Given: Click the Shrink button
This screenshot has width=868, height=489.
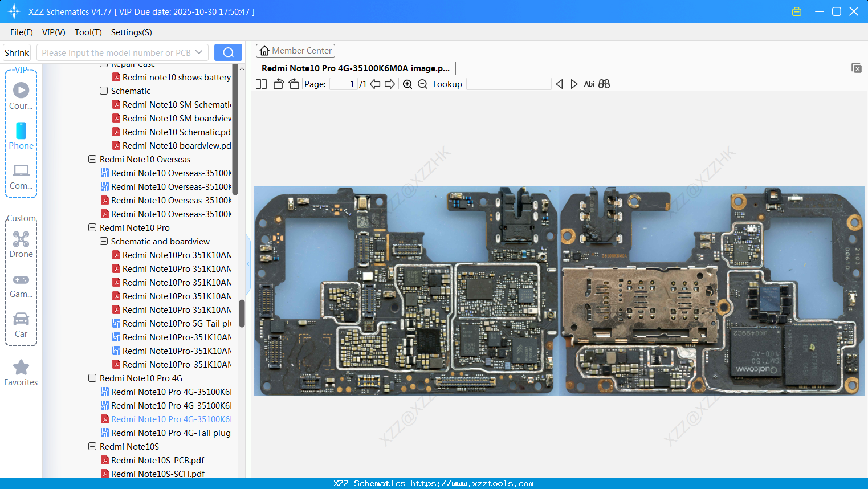Looking at the screenshot, I should (x=17, y=52).
